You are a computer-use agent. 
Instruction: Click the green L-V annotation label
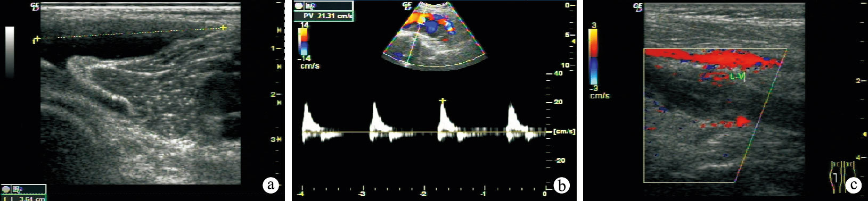(x=737, y=77)
